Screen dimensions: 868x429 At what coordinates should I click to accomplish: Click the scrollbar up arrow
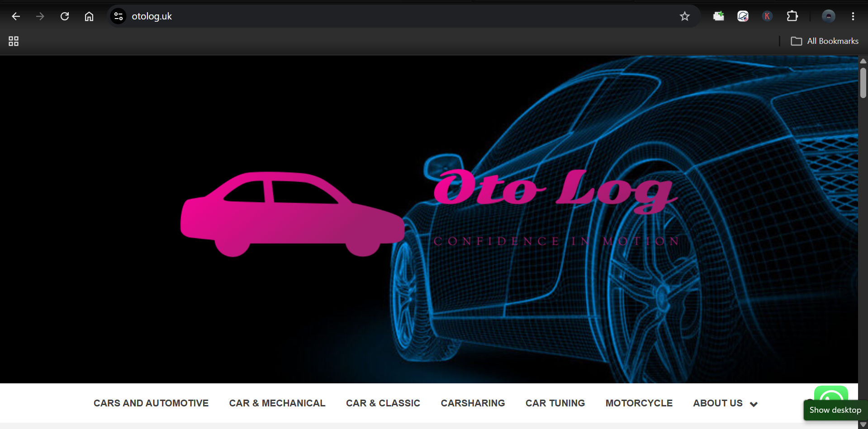pos(863,61)
